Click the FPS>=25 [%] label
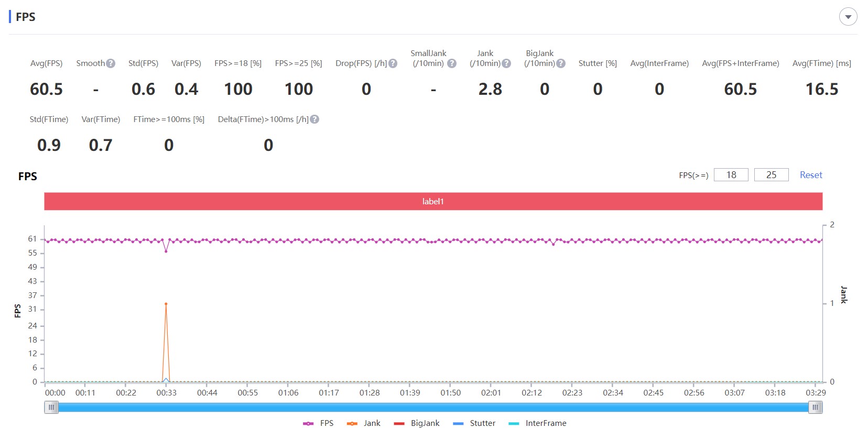The height and width of the screenshot is (428, 868). [x=298, y=63]
